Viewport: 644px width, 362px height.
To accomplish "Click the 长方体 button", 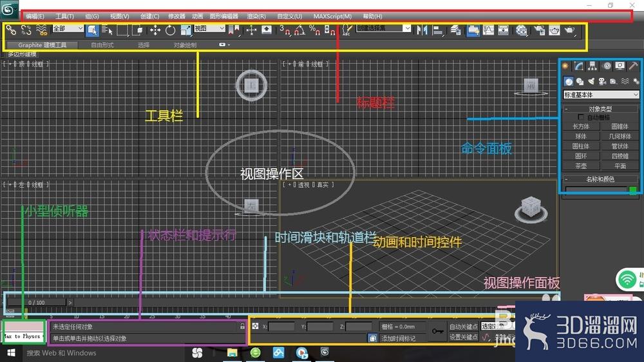I will coord(581,126).
